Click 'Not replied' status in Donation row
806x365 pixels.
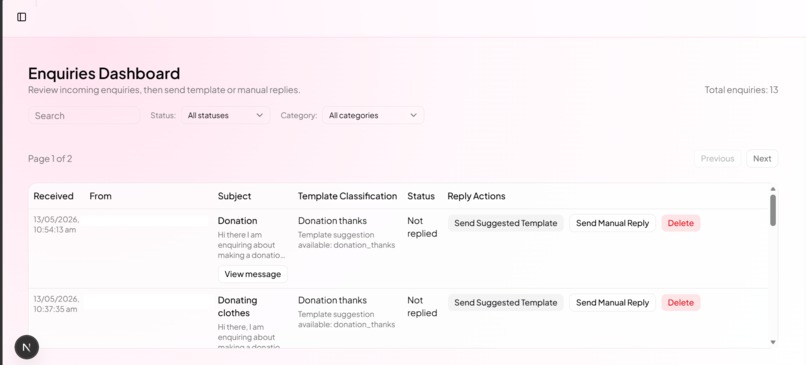[x=422, y=227]
